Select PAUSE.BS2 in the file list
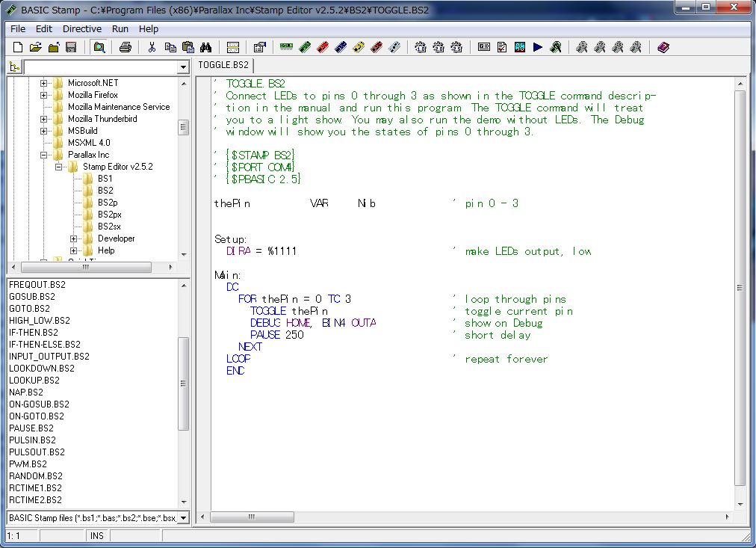The image size is (756, 548). pos(31,428)
